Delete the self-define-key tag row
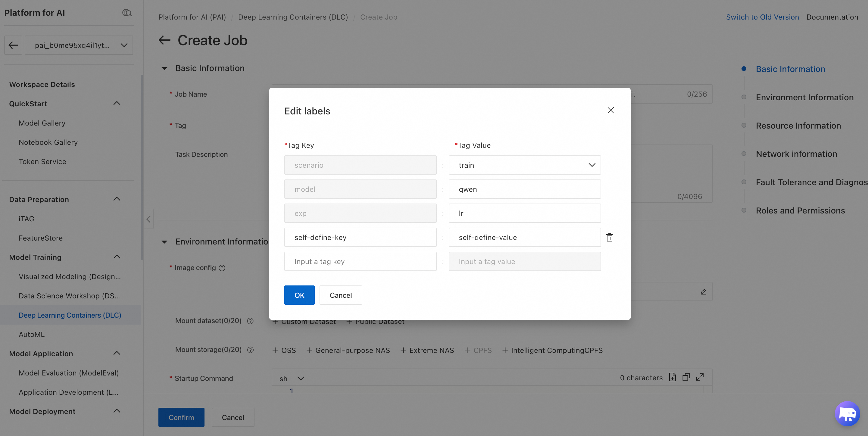Image resolution: width=868 pixels, height=436 pixels. 610,237
